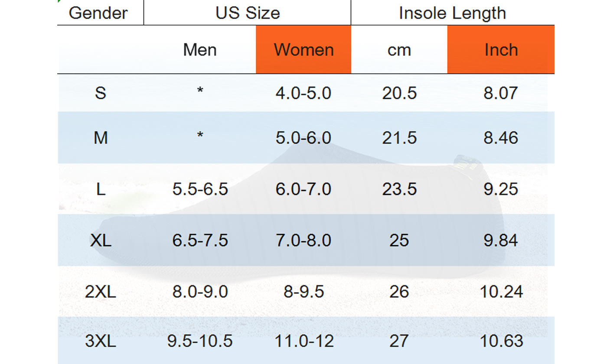Click the orange Inch column header
The width and height of the screenshot is (607, 364).
click(501, 50)
